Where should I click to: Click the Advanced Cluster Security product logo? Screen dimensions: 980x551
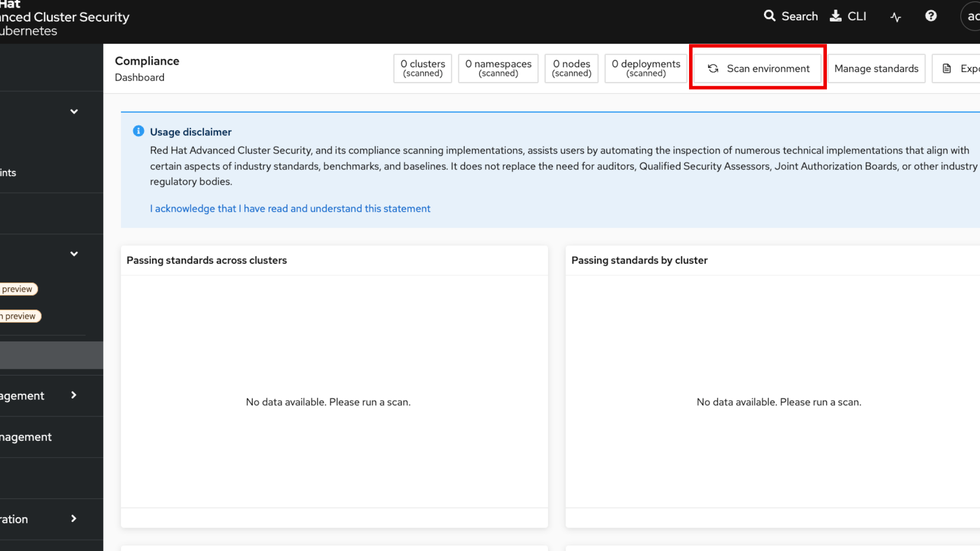point(65,18)
